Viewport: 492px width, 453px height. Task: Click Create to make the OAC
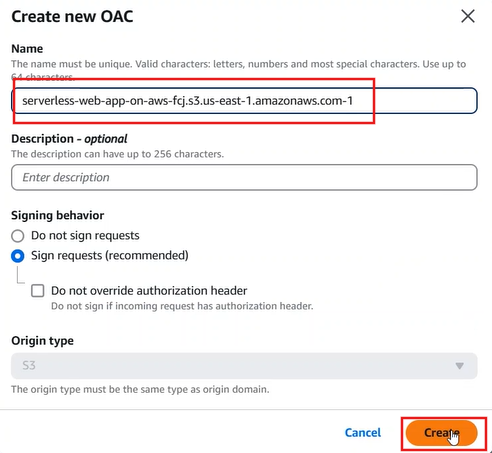[441, 433]
